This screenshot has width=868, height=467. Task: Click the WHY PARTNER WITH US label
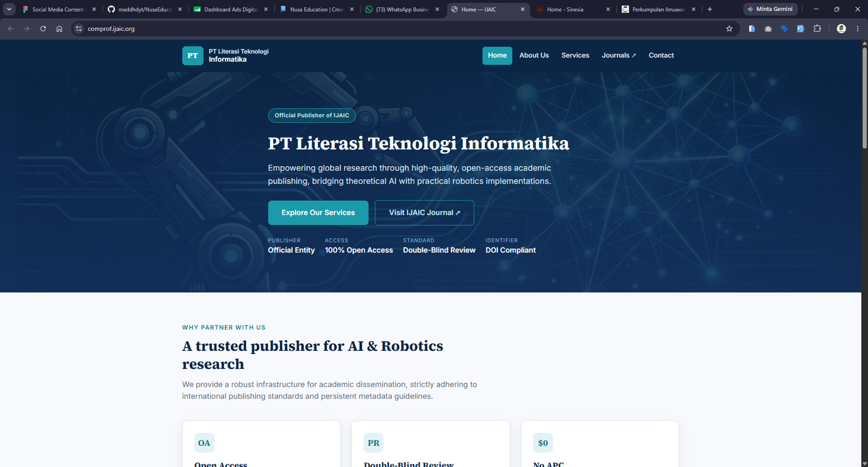224,327
